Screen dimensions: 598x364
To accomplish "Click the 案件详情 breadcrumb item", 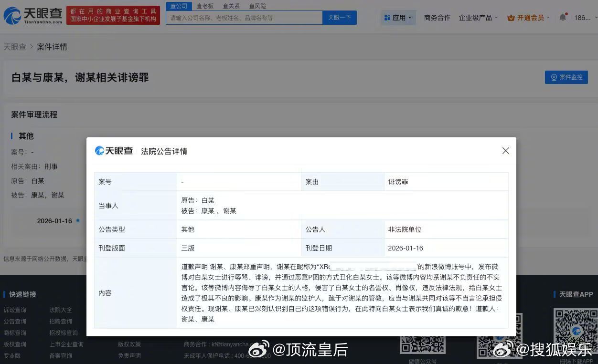I will 52,47.
